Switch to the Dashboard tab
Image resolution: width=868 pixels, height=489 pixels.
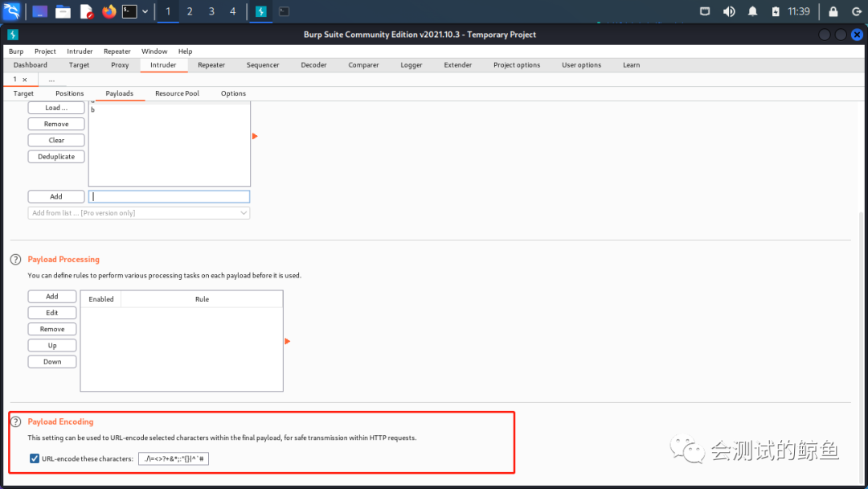tap(30, 65)
